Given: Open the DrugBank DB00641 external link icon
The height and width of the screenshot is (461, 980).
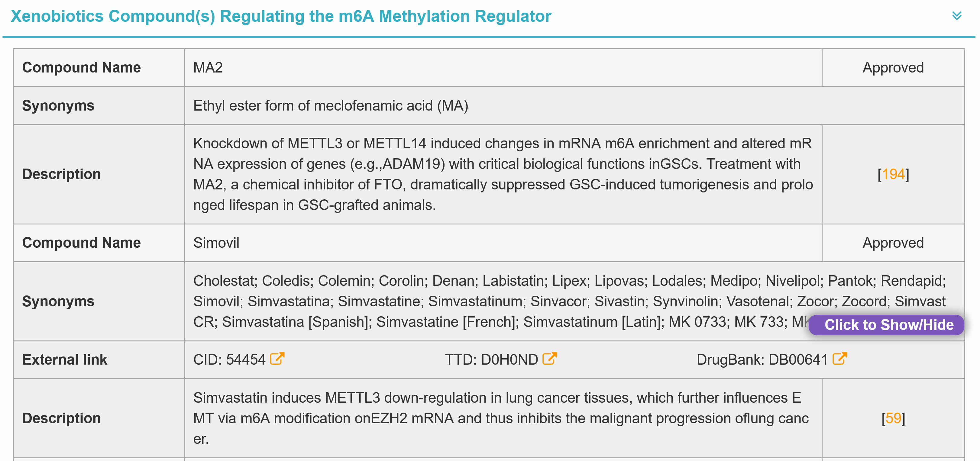Looking at the screenshot, I should pos(839,359).
